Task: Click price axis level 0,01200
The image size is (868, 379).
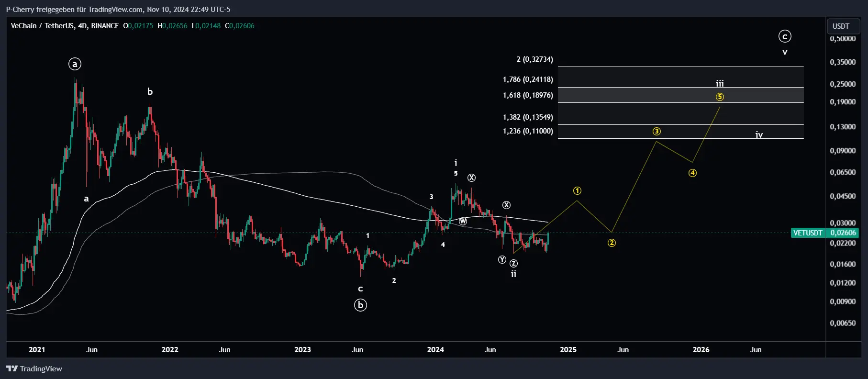Action: [843, 283]
